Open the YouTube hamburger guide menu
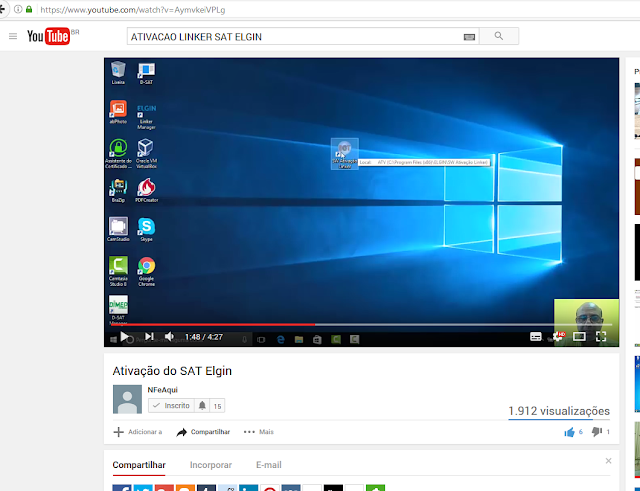The height and width of the screenshot is (491, 640). tap(13, 36)
